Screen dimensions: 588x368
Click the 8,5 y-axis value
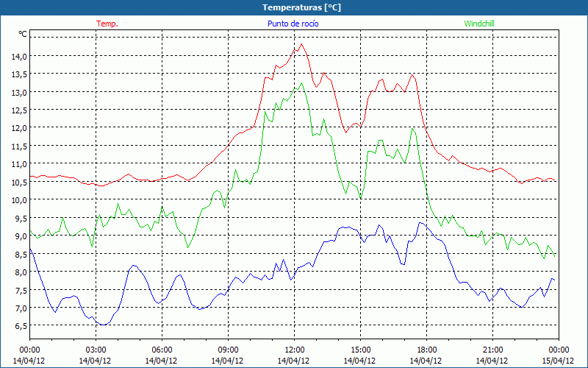click(x=21, y=254)
